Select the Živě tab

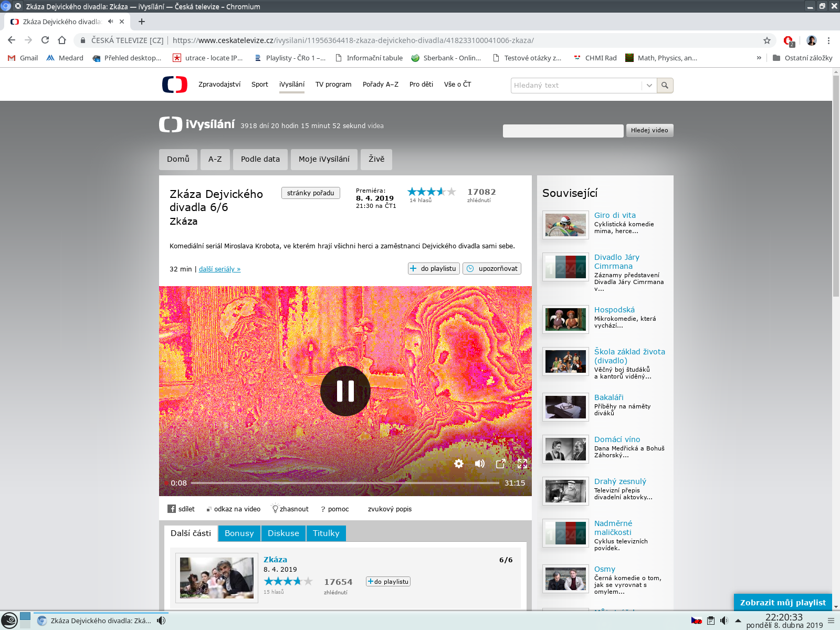coord(376,159)
